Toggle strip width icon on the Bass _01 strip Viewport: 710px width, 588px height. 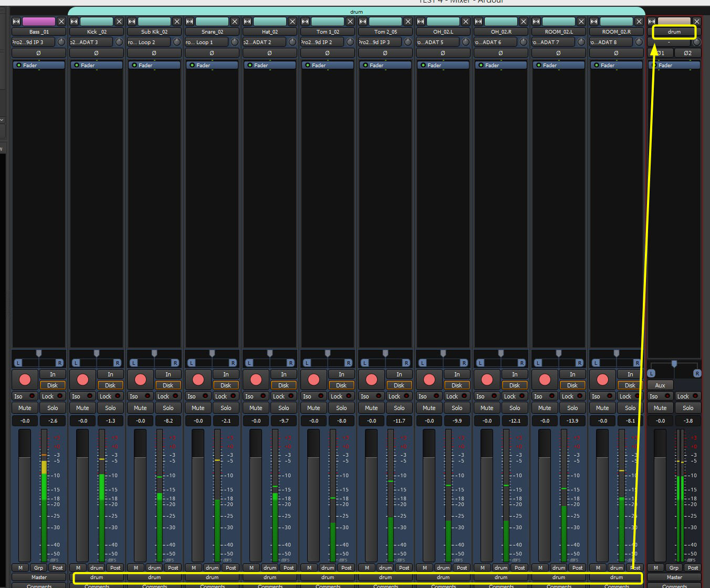pyautogui.click(x=16, y=22)
